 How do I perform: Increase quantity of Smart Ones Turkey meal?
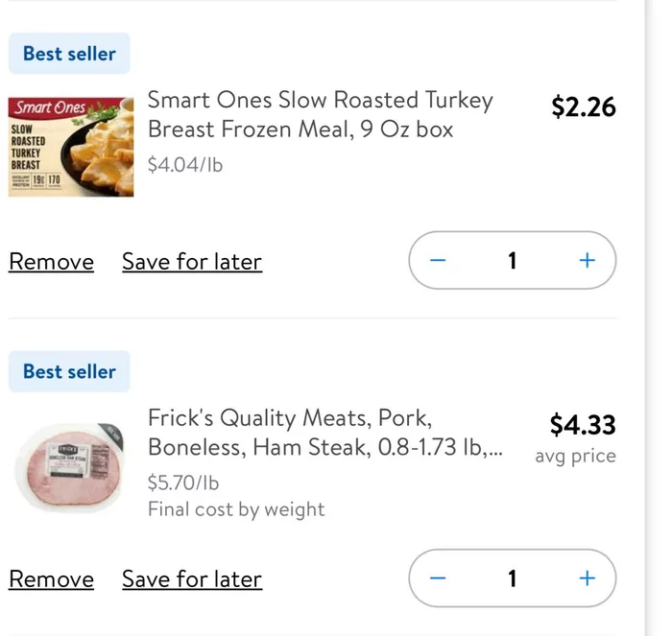587,261
